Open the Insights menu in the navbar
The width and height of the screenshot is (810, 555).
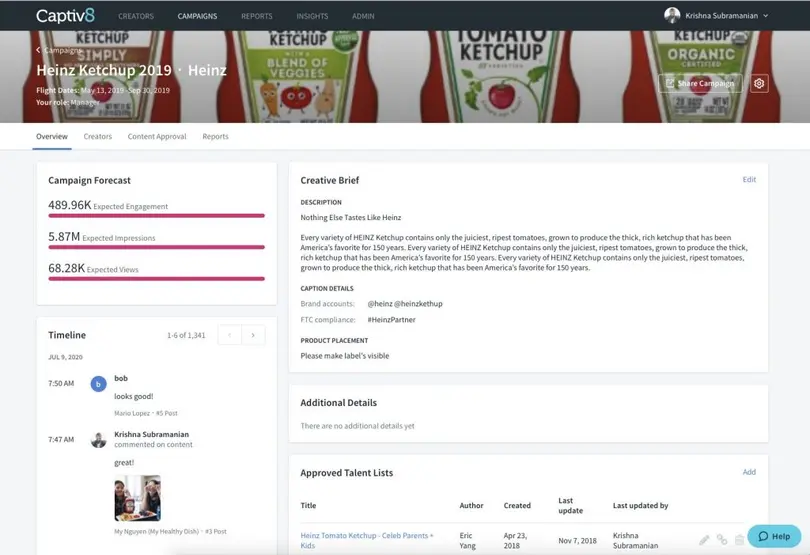click(x=312, y=16)
